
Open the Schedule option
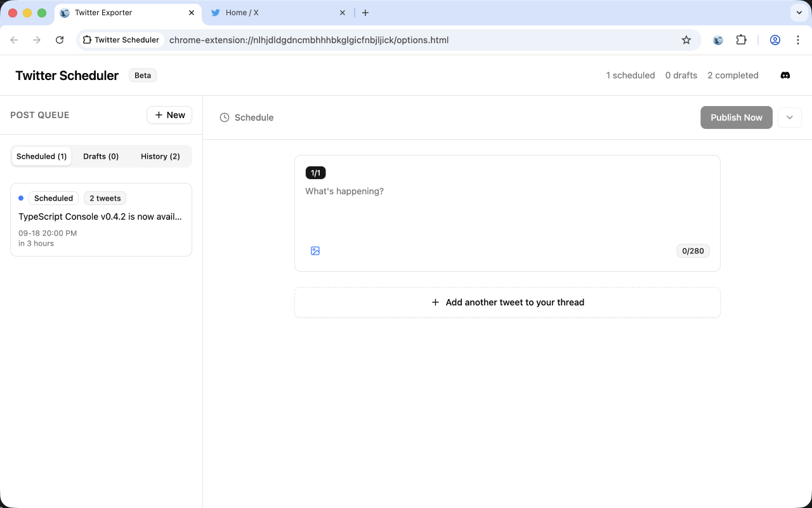pos(247,117)
